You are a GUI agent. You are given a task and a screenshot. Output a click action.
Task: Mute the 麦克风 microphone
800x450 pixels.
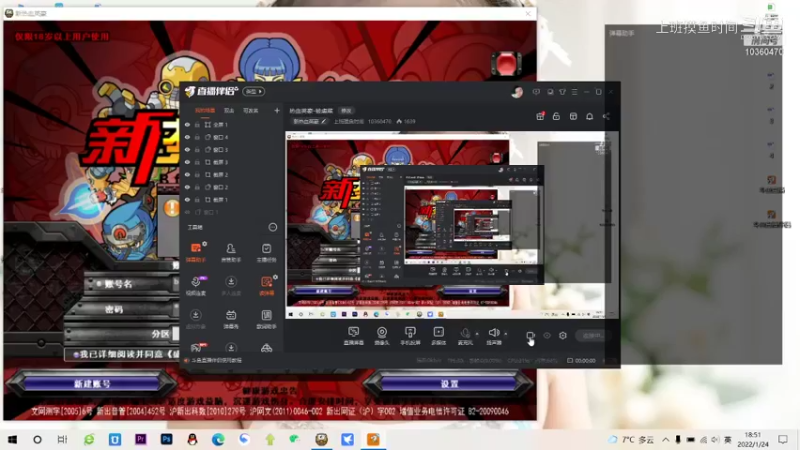[x=465, y=336]
